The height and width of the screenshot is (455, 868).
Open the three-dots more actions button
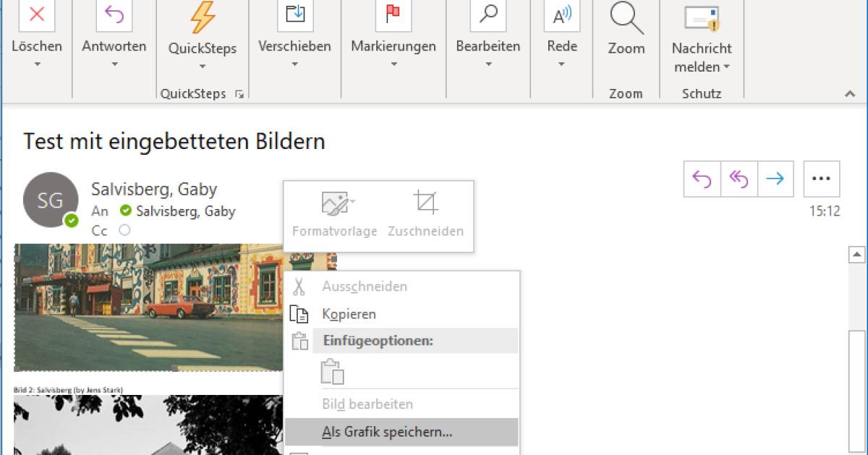tap(822, 179)
